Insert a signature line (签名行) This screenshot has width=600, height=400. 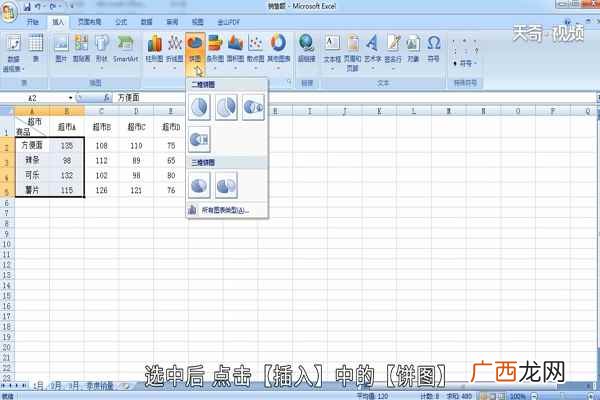tap(393, 52)
